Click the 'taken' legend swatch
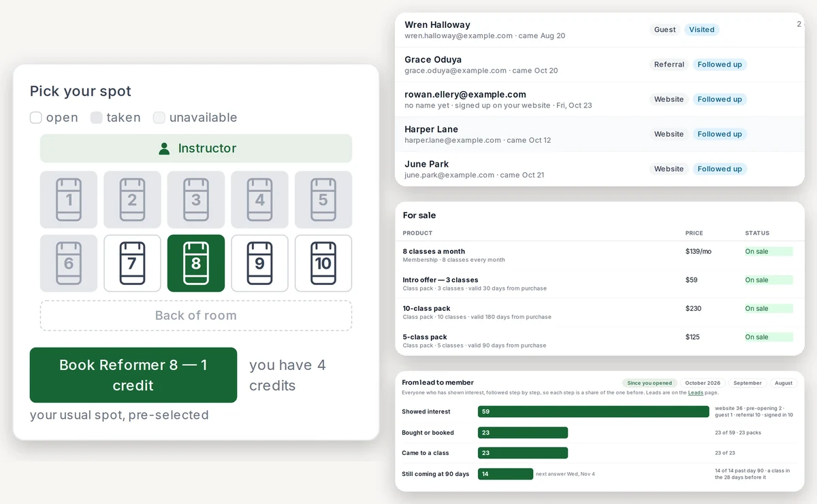Image resolution: width=817 pixels, height=504 pixels. (x=97, y=118)
